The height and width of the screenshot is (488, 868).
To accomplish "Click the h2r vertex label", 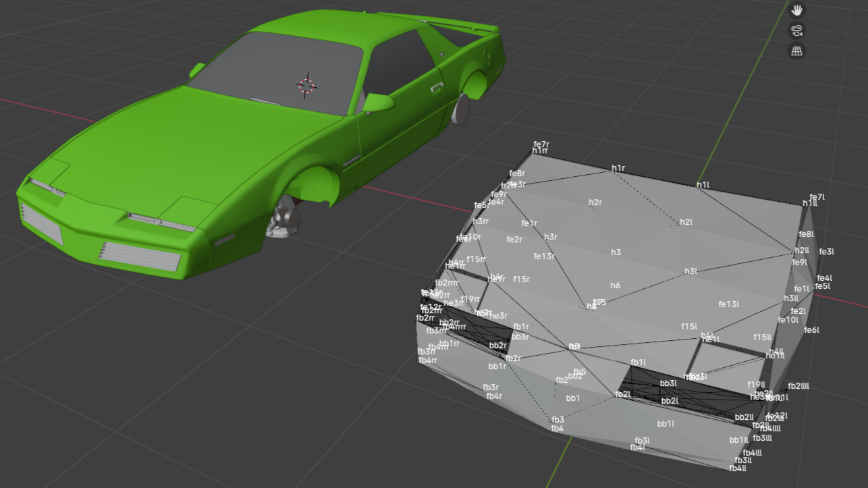I will [595, 202].
